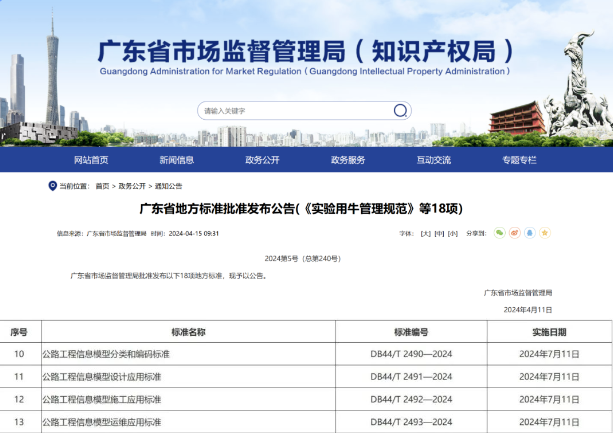Click sequence number 11 in the table
This screenshot has width=613, height=433.
click(19, 377)
